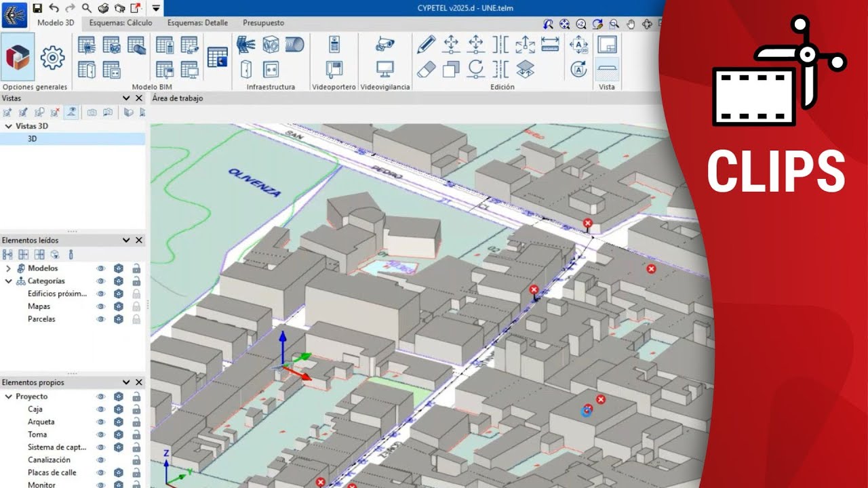This screenshot has width=868, height=488.
Task: Toggle visibility eye for Mapas
Action: tap(101, 306)
